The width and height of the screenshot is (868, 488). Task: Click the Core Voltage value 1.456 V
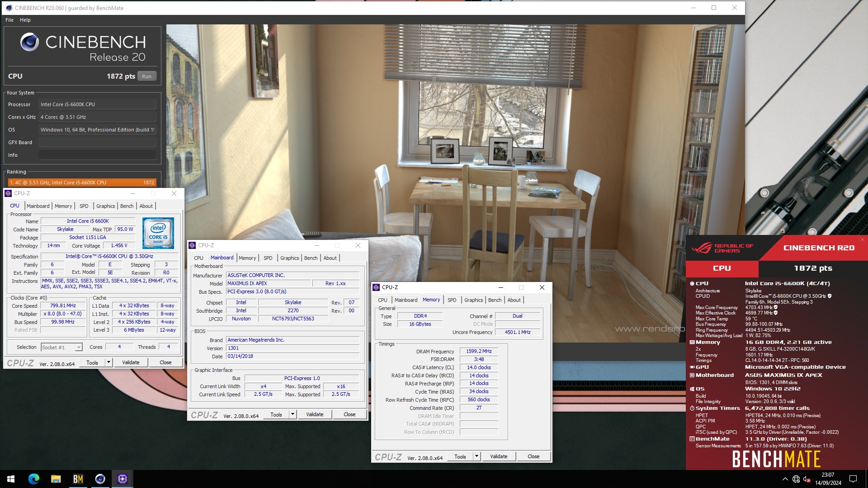[119, 246]
